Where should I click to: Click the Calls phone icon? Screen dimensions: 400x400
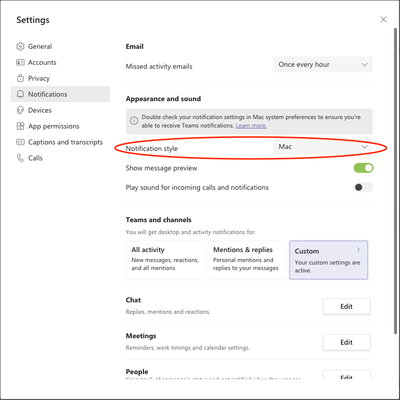pos(20,158)
